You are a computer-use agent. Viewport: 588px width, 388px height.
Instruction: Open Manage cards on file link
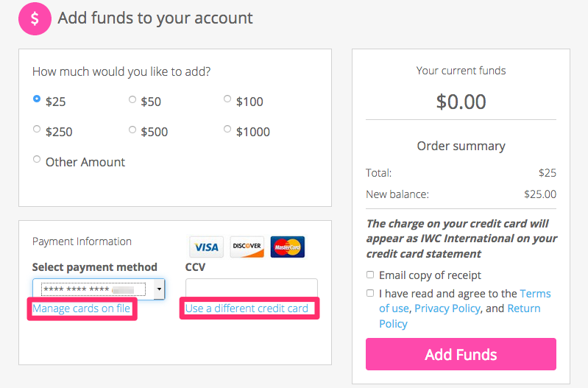click(x=82, y=308)
